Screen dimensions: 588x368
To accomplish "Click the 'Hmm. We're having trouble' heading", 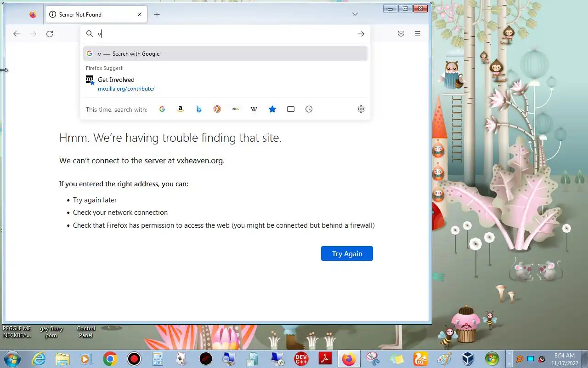I will pyautogui.click(x=170, y=138).
